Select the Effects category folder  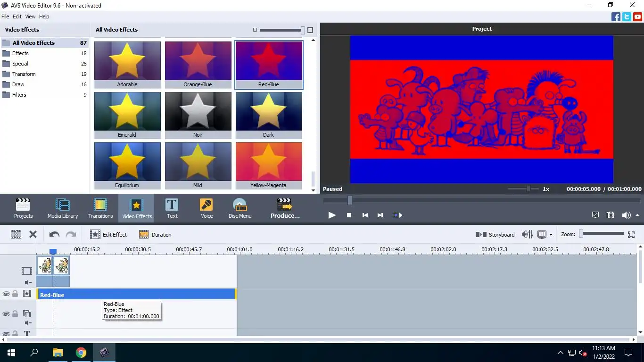point(44,53)
